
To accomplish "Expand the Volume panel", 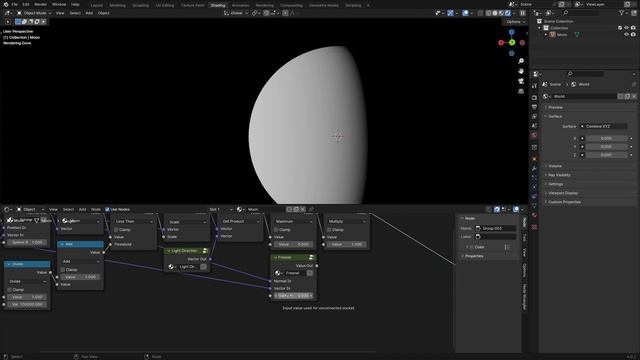I will tap(555, 166).
